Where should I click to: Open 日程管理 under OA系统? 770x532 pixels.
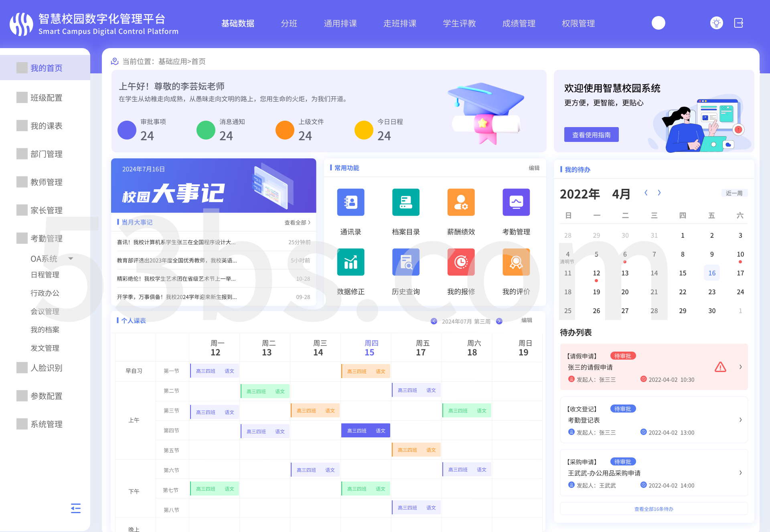tap(45, 275)
